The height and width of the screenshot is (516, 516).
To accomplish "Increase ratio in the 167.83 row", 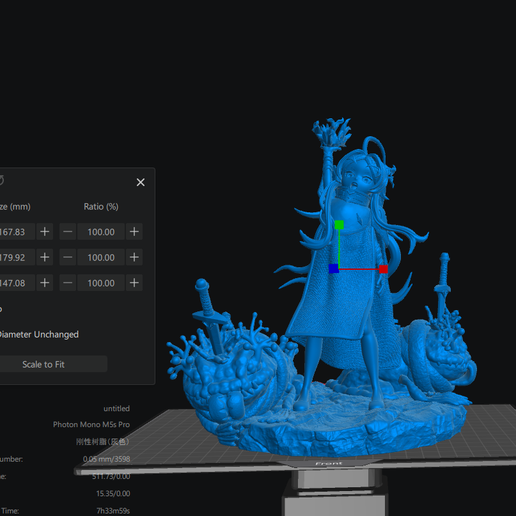I will coord(134,232).
